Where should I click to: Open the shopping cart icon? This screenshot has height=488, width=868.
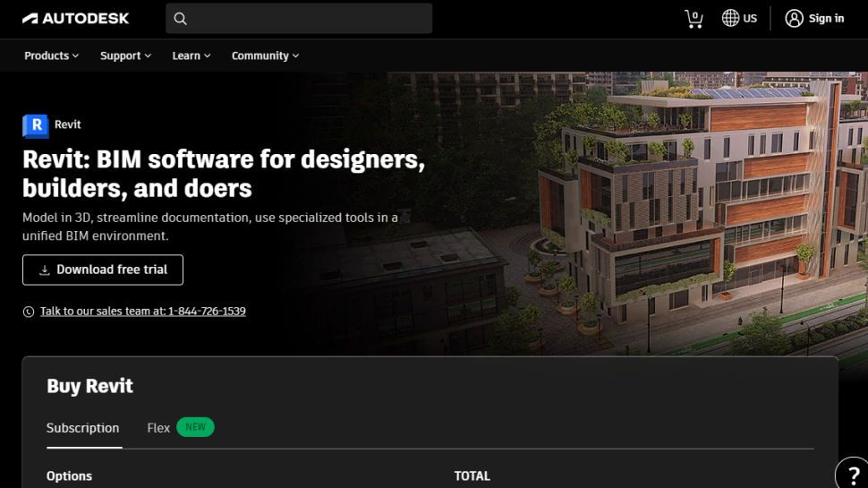(694, 18)
